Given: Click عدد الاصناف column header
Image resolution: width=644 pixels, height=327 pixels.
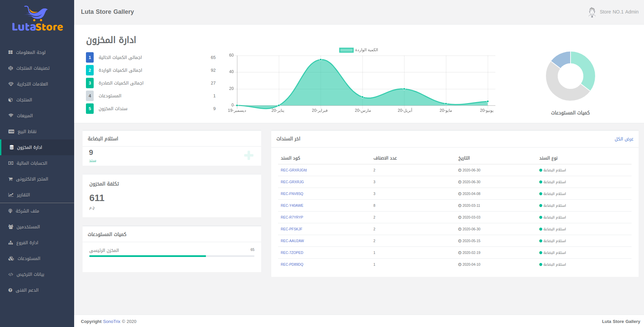Looking at the screenshot, I should pyautogui.click(x=385, y=158).
